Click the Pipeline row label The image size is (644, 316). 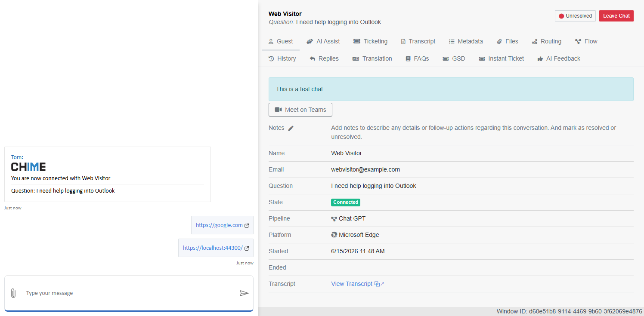pyautogui.click(x=279, y=218)
